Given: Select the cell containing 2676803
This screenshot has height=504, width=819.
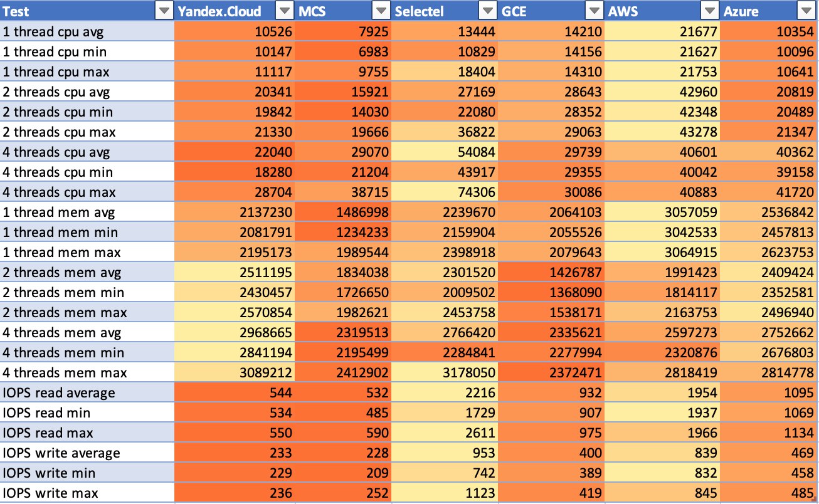Looking at the screenshot, I should pyautogui.click(x=769, y=353).
